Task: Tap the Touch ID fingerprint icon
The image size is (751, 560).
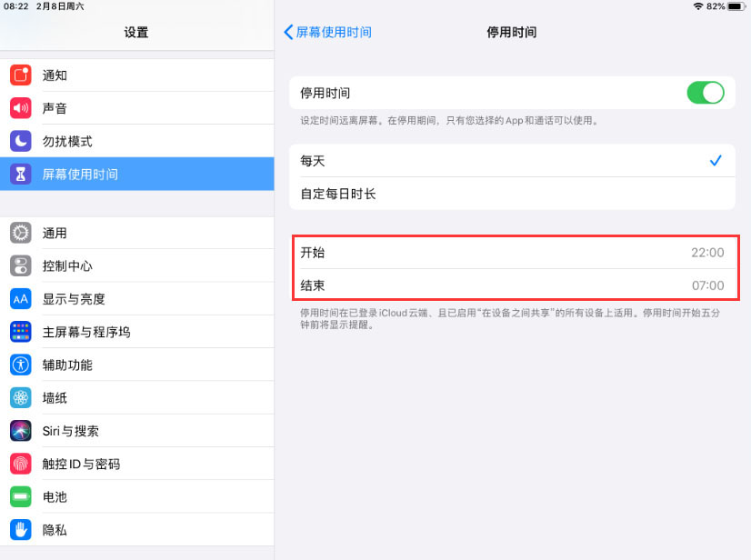Action: [x=21, y=464]
